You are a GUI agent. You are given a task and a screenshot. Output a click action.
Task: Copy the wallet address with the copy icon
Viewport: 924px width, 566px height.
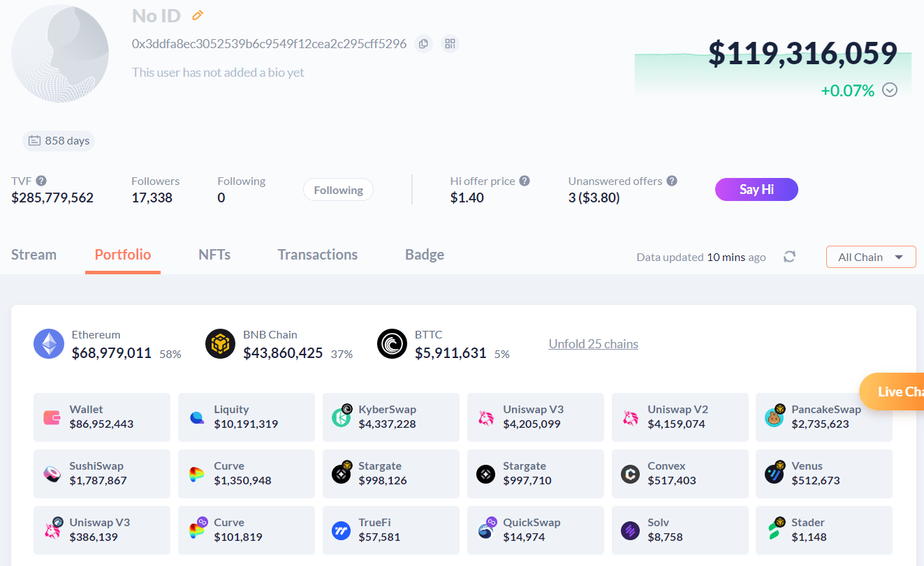coord(423,44)
